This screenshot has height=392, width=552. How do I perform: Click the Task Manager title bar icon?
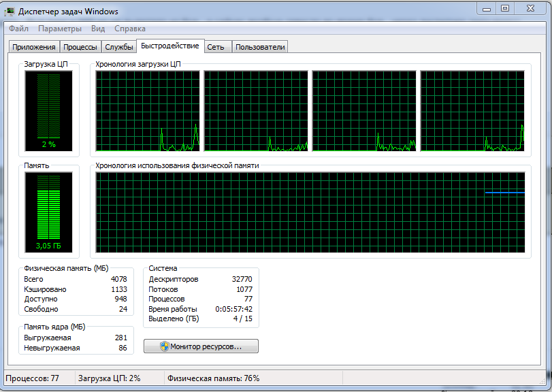point(9,12)
